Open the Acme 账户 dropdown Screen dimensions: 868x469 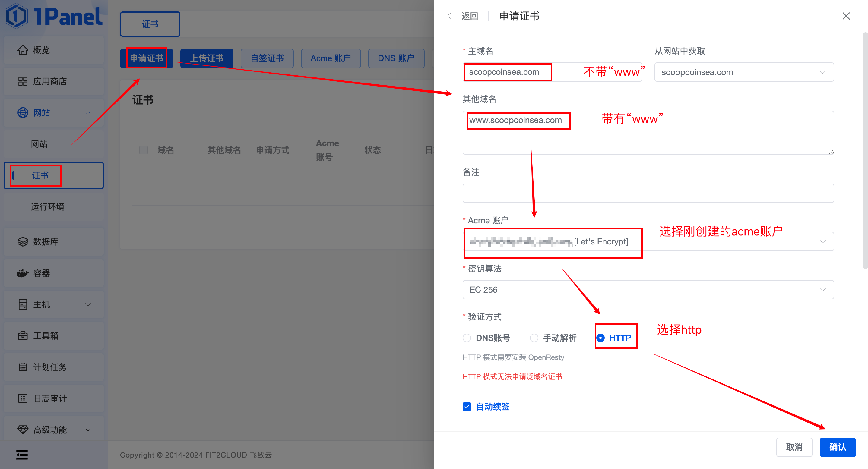pos(648,241)
